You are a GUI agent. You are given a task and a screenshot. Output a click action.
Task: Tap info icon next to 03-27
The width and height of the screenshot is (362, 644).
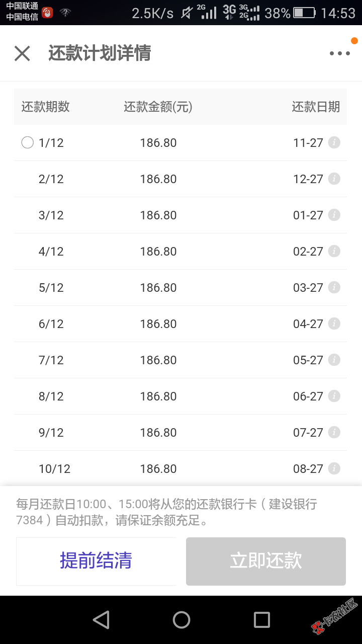pos(334,287)
